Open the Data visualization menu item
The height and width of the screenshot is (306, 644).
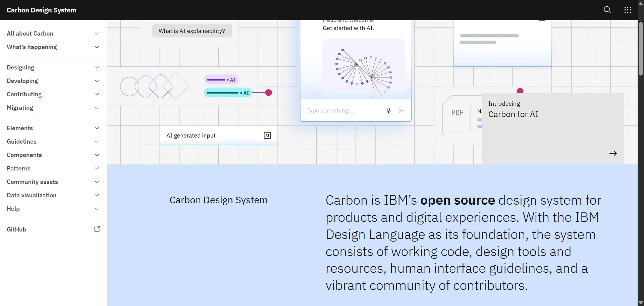coord(53,195)
